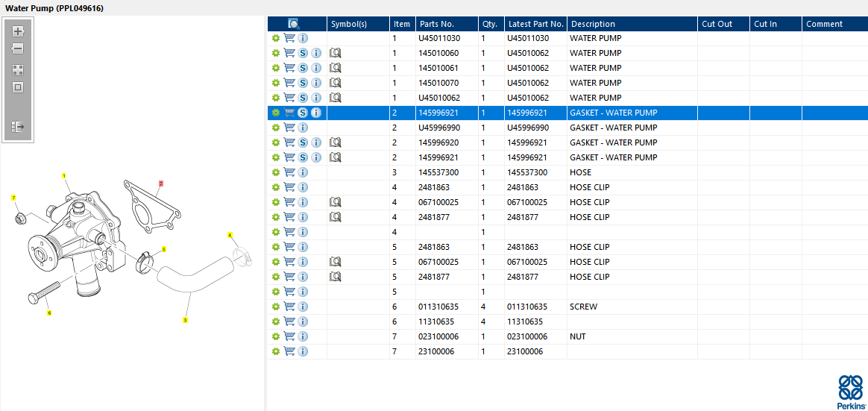Click the highlighted callout 2 for gasket
The width and height of the screenshot is (868, 411).
pyautogui.click(x=161, y=183)
